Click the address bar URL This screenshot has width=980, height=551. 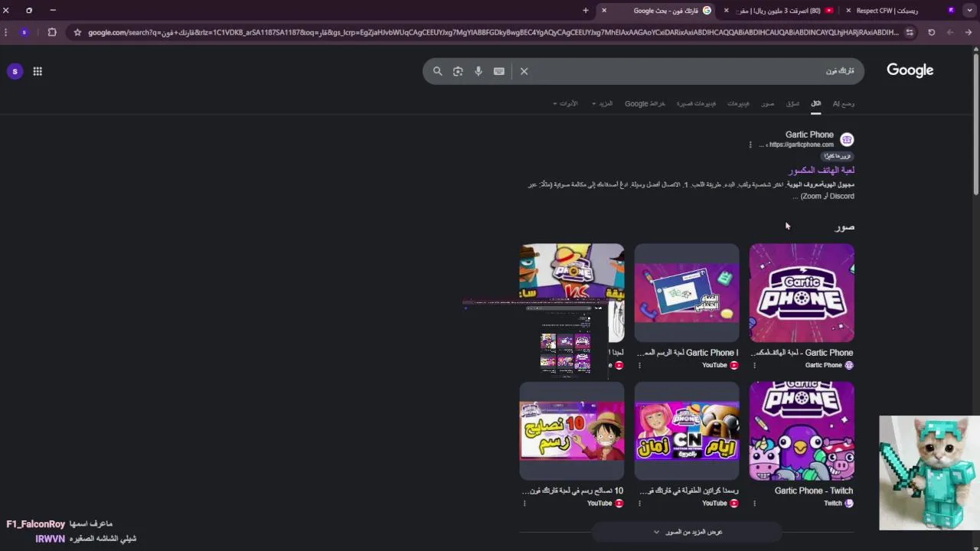point(493,32)
